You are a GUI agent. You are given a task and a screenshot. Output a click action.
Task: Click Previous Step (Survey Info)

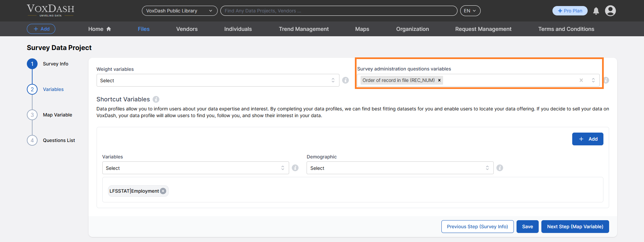pos(477,227)
